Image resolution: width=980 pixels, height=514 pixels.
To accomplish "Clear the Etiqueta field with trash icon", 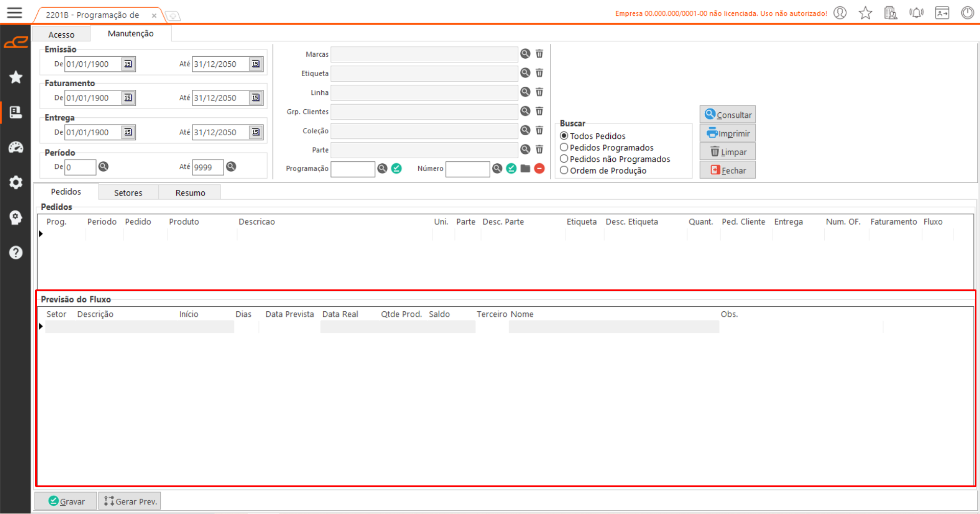I will pyautogui.click(x=539, y=73).
